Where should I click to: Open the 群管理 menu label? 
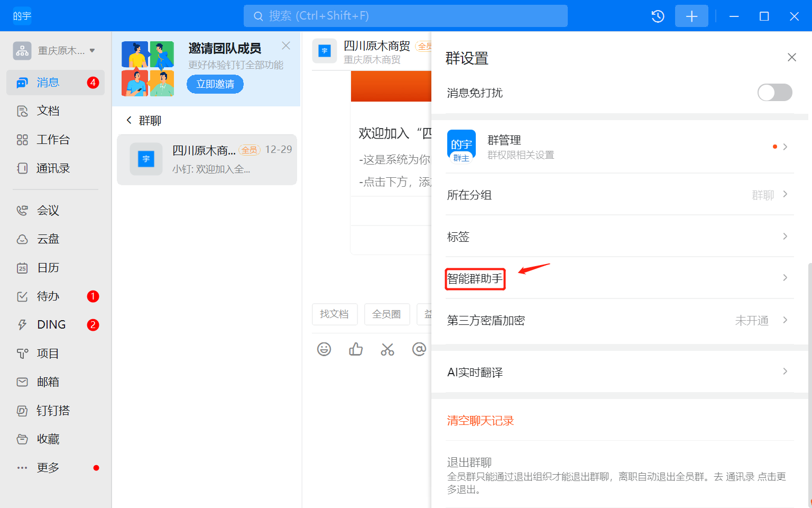coord(504,140)
